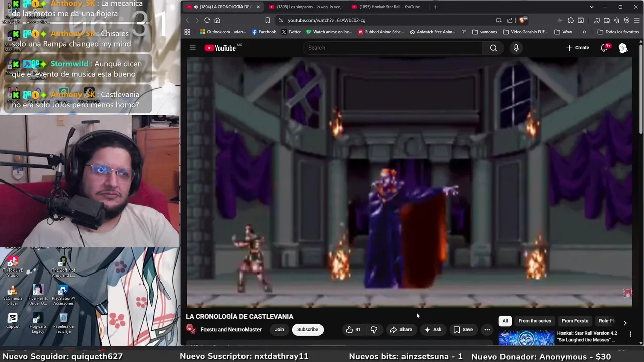Open CapCut desktop shortcut
The width and height of the screenshot is (644, 362).
click(13, 320)
